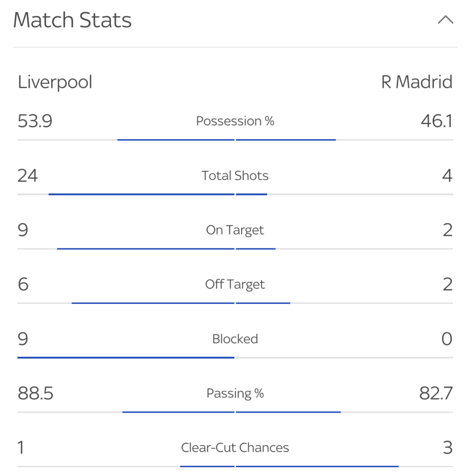This screenshot has height=475, width=476.
Task: Click the Passing % label
Action: (235, 394)
